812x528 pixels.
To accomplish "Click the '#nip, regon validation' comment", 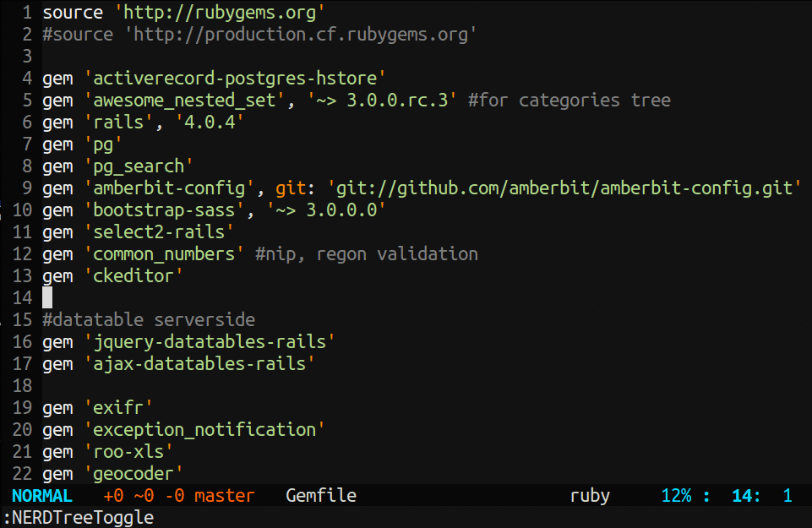I will (x=367, y=254).
